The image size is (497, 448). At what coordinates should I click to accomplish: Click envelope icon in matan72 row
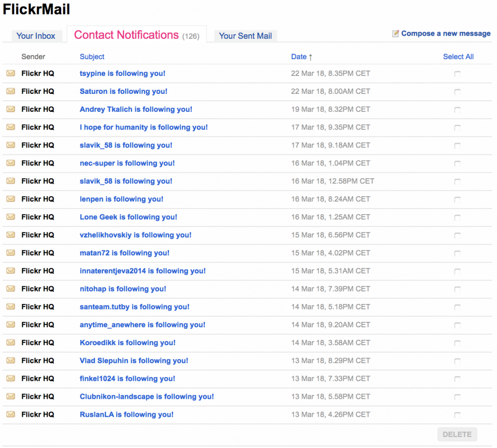pos(10,253)
